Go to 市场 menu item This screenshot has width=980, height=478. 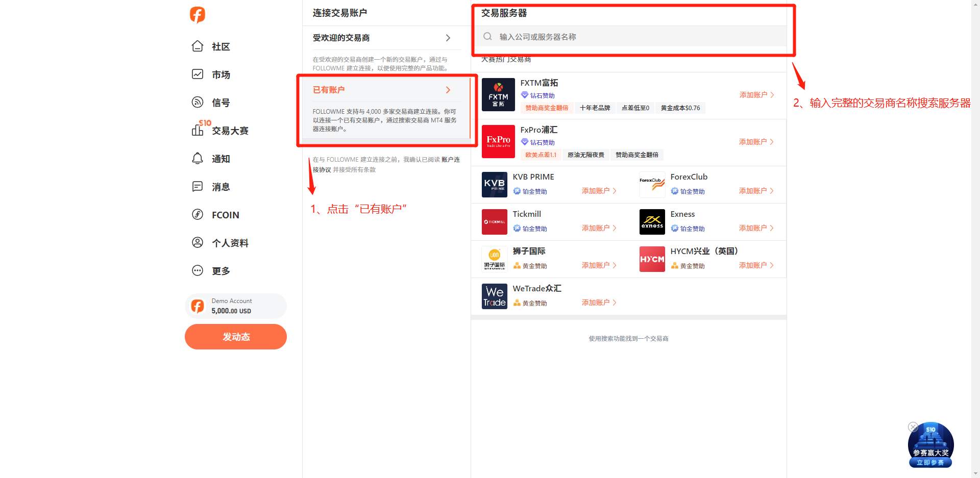coord(221,75)
